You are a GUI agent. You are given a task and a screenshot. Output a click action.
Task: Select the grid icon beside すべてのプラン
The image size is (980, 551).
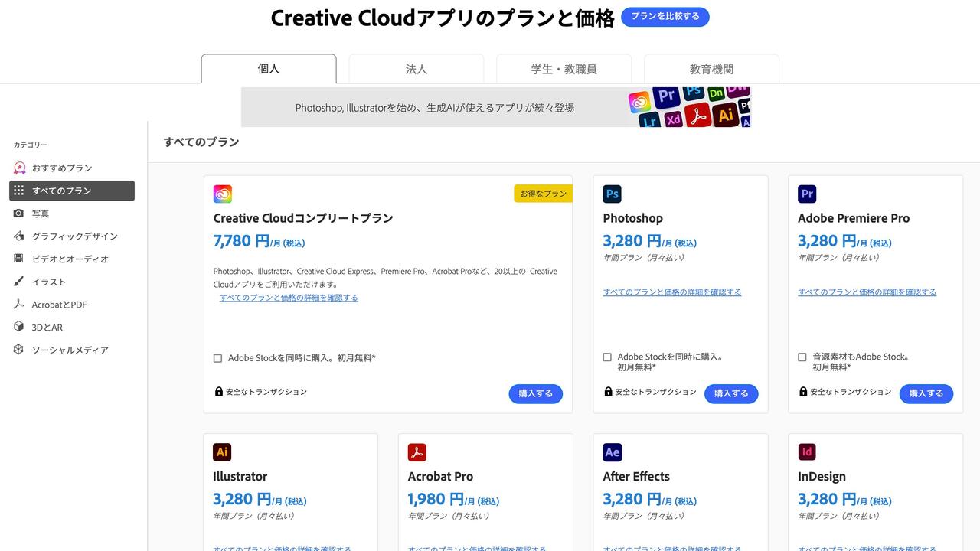pyautogui.click(x=18, y=191)
